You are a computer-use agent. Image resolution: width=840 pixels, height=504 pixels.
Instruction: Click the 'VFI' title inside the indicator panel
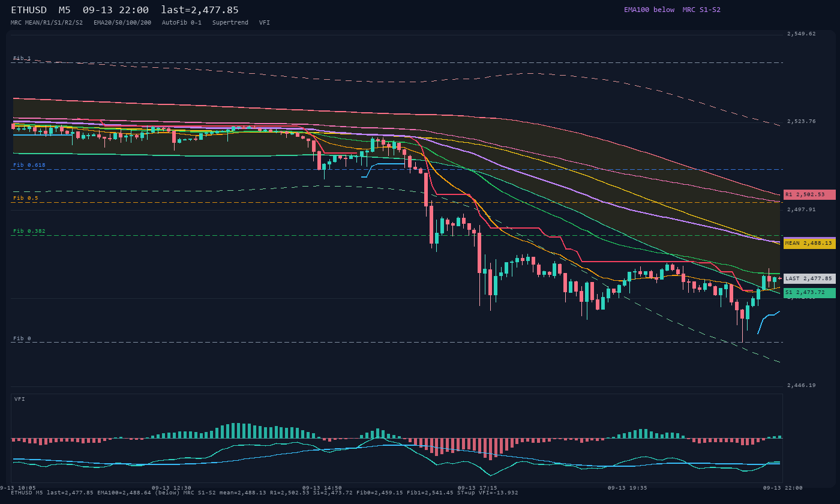tap(20, 399)
